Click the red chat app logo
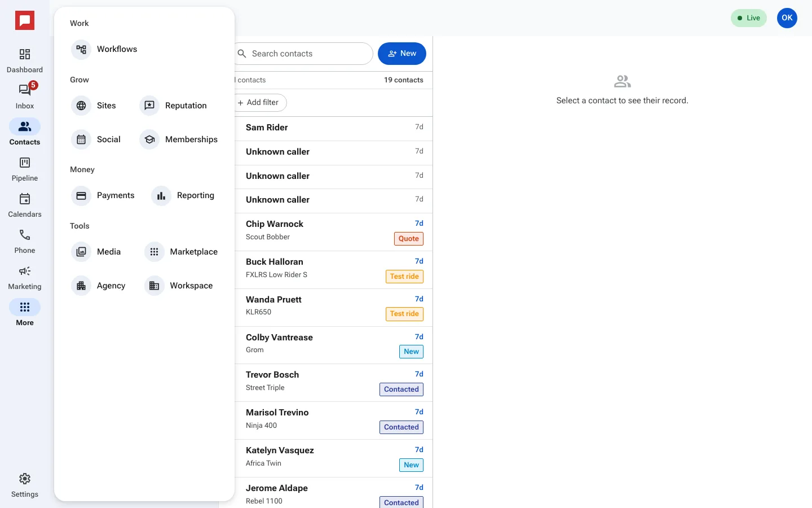Image resolution: width=812 pixels, height=508 pixels. [x=25, y=21]
